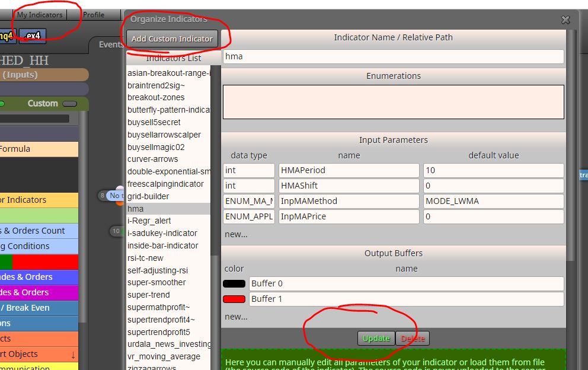
Task: Select curver-arrows in indicators list
Action: point(168,159)
